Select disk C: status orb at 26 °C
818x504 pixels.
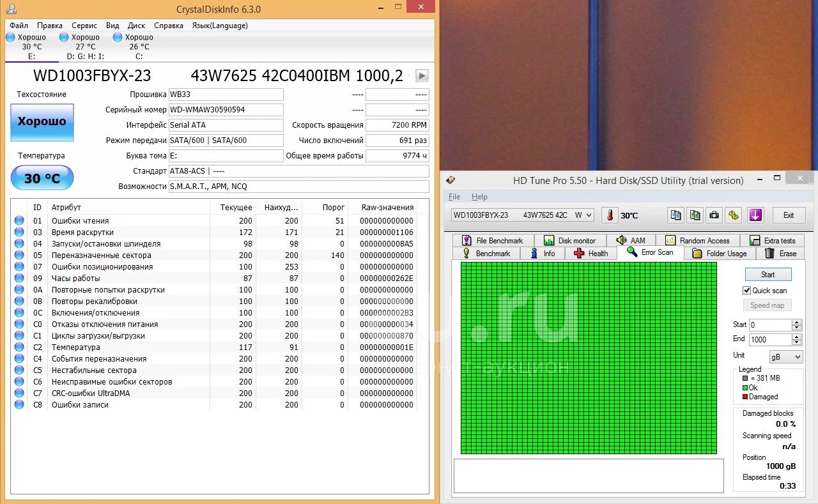click(118, 37)
